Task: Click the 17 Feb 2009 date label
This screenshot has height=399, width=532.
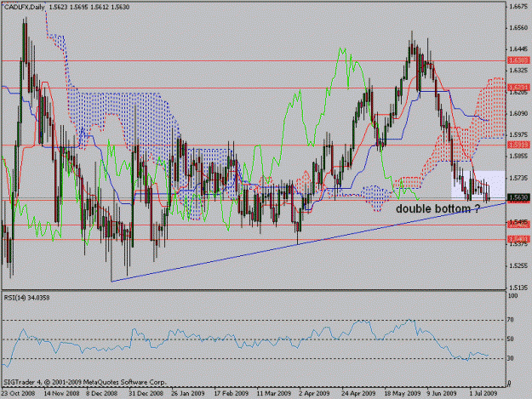Action: coord(231,393)
